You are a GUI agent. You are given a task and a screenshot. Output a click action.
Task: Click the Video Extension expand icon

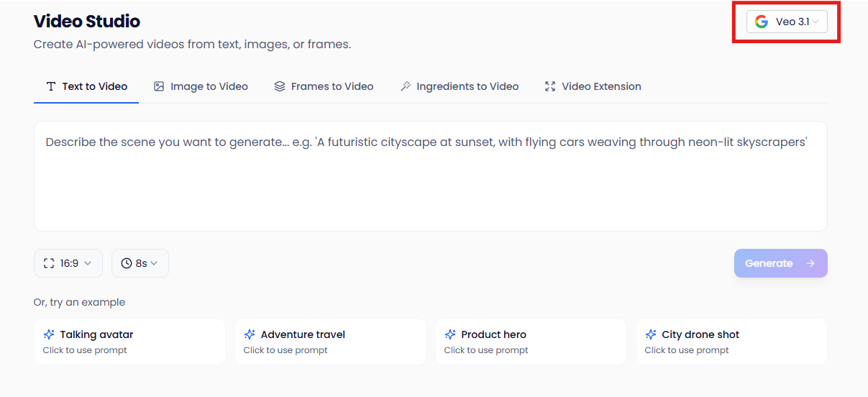(550, 86)
